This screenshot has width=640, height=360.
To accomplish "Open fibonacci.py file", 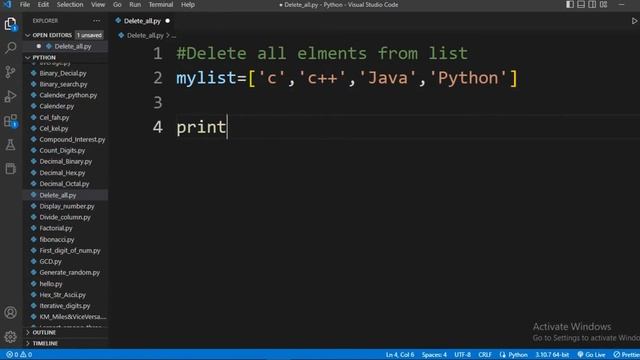I will pyautogui.click(x=57, y=240).
